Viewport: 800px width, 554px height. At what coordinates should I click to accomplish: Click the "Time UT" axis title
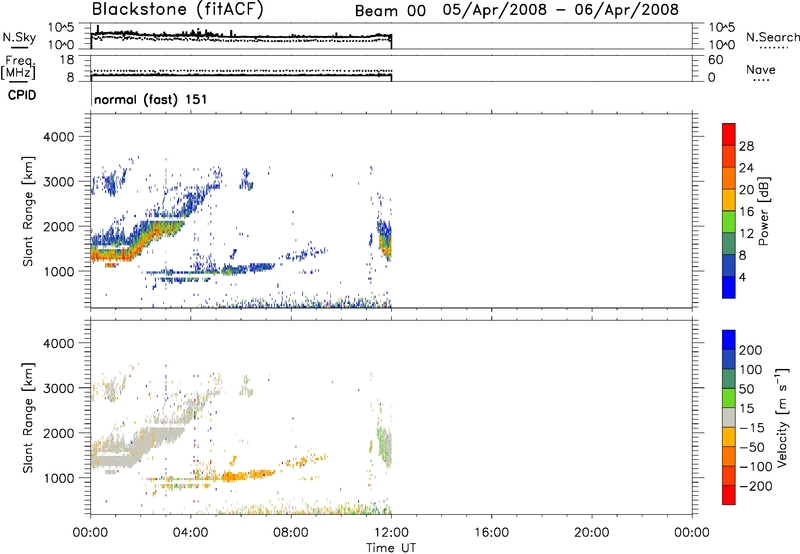[x=391, y=548]
